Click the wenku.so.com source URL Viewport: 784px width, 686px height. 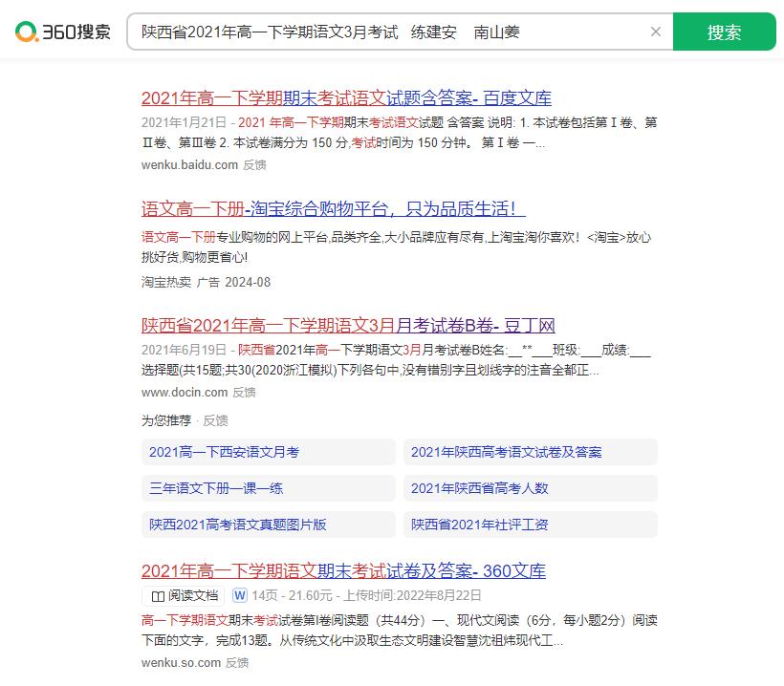click(x=181, y=663)
